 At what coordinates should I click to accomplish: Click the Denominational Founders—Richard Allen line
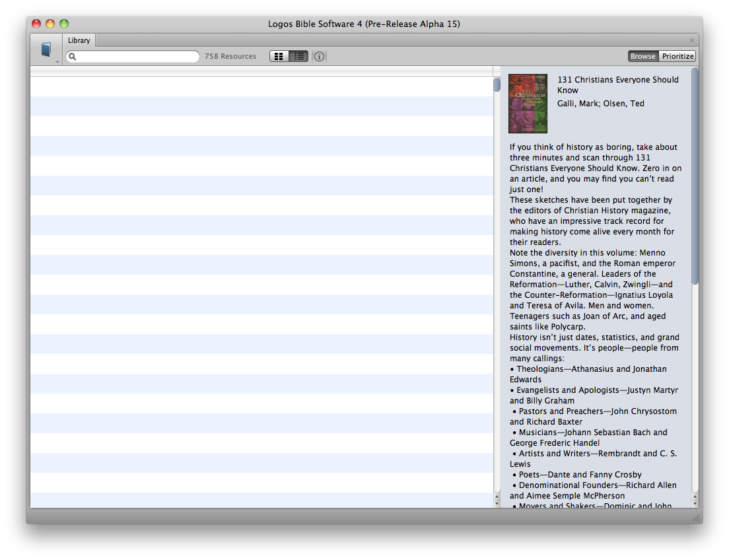593,491
